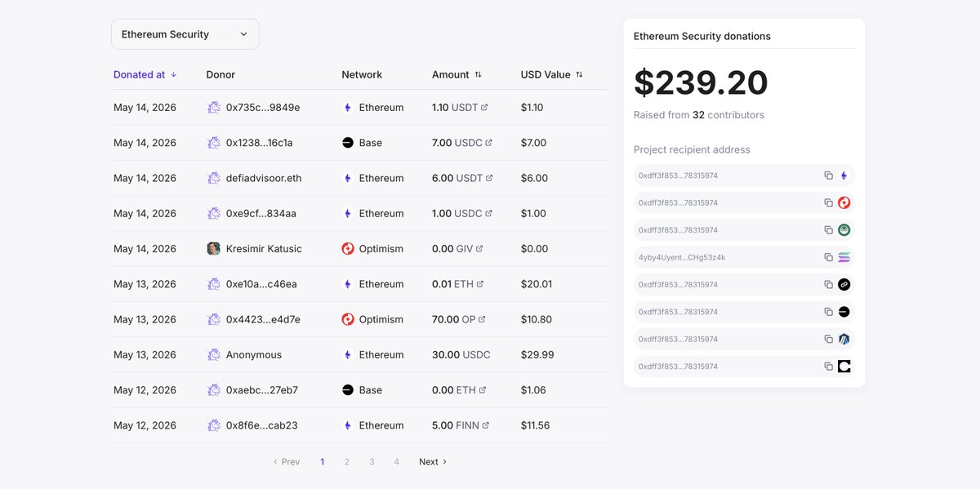Click the Network column header
The image size is (980, 489).
[x=362, y=74]
